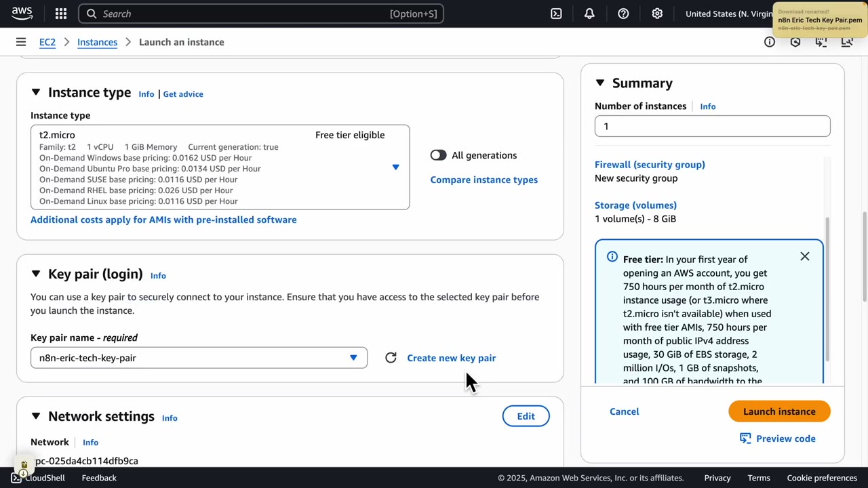Open the Privacy footer link

tap(717, 478)
